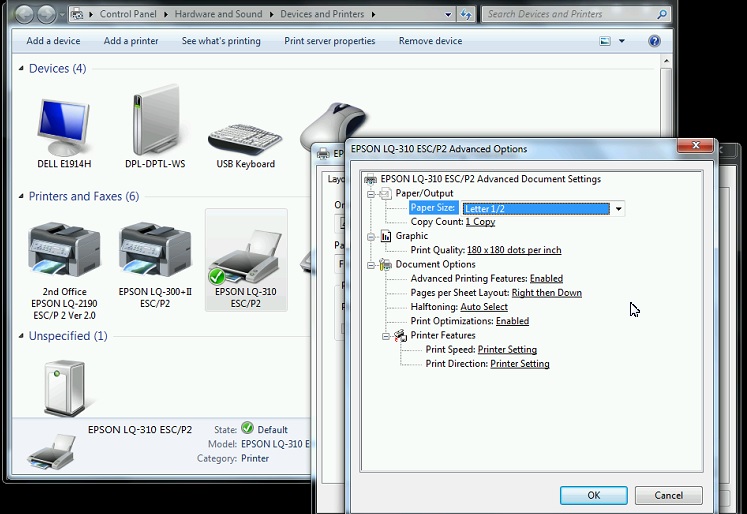747x514 pixels.
Task: Click the search magnifier icon
Action: [661, 14]
